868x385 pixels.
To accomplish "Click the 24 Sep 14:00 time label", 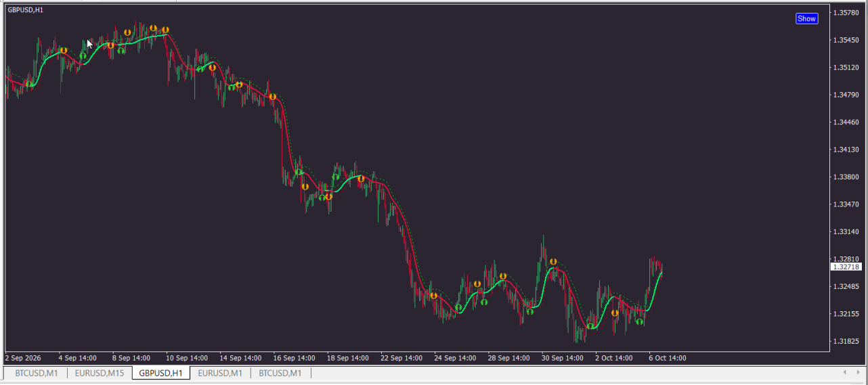I will [x=455, y=358].
